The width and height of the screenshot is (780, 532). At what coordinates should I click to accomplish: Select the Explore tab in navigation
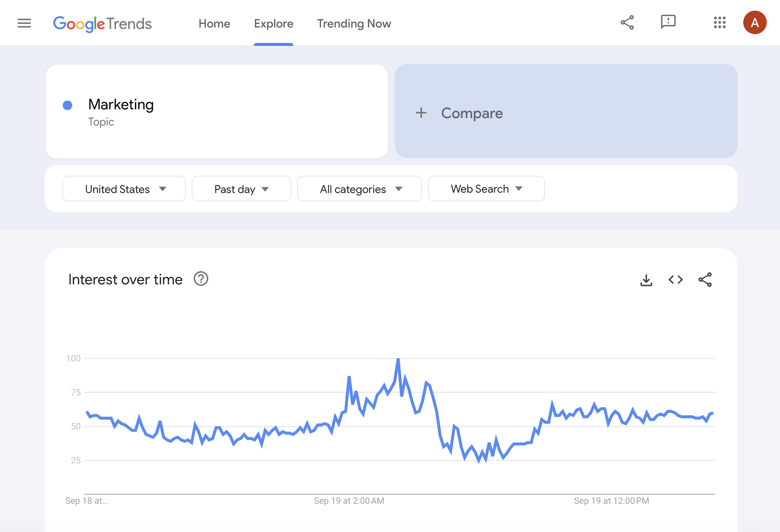click(x=274, y=24)
